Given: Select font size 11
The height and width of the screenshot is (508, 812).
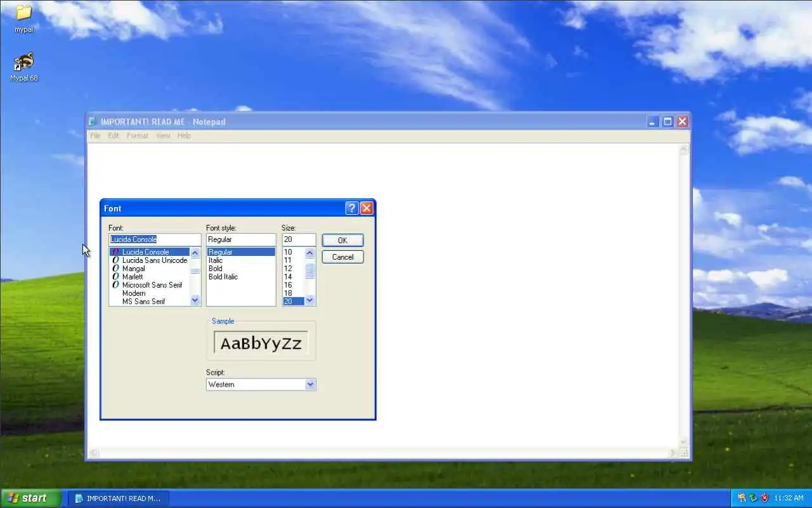Looking at the screenshot, I should (294, 260).
